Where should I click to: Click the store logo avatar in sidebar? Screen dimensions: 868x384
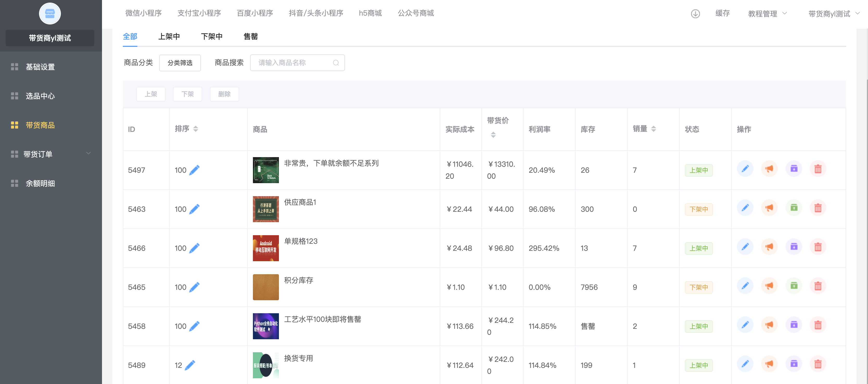pyautogui.click(x=50, y=14)
